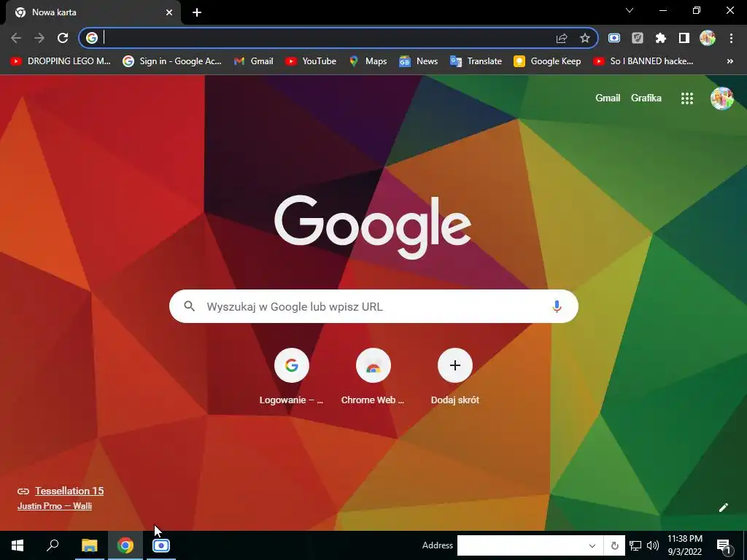Open the volume speaker icon in tray
This screenshot has width=747, height=560.
(x=653, y=545)
